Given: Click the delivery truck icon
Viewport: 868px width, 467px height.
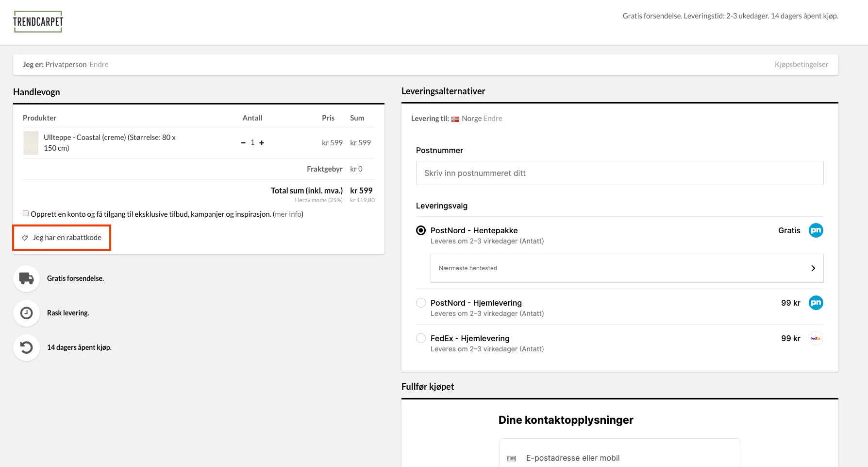Looking at the screenshot, I should coord(26,278).
